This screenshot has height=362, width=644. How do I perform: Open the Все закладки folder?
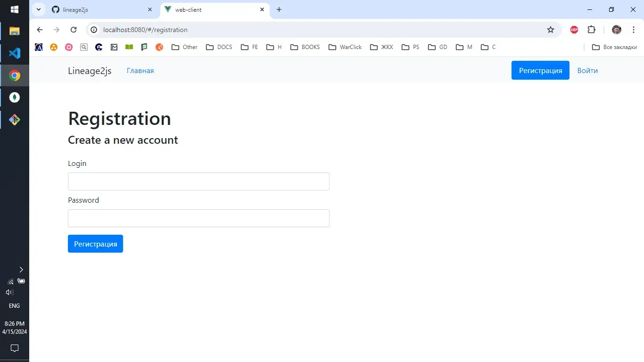[x=615, y=47]
